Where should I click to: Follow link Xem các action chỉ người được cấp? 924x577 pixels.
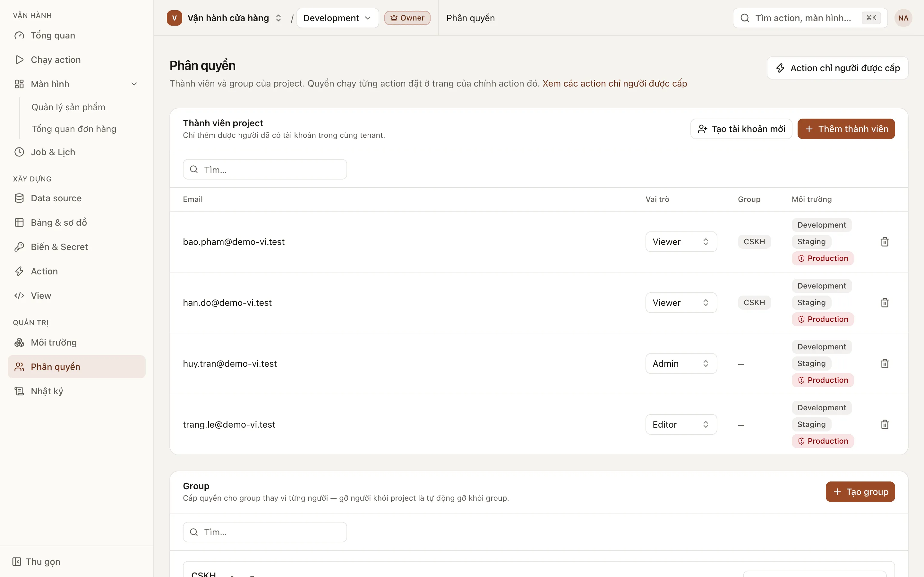[x=614, y=84]
